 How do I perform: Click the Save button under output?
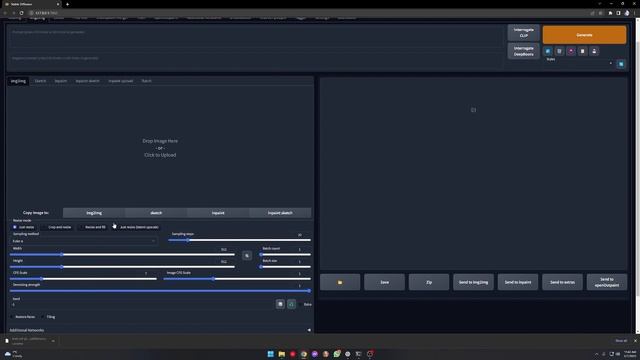(384, 282)
